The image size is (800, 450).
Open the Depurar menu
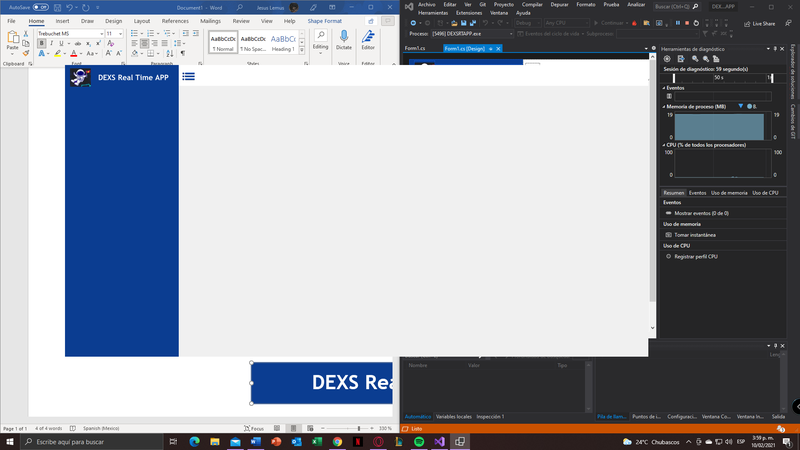(560, 4)
